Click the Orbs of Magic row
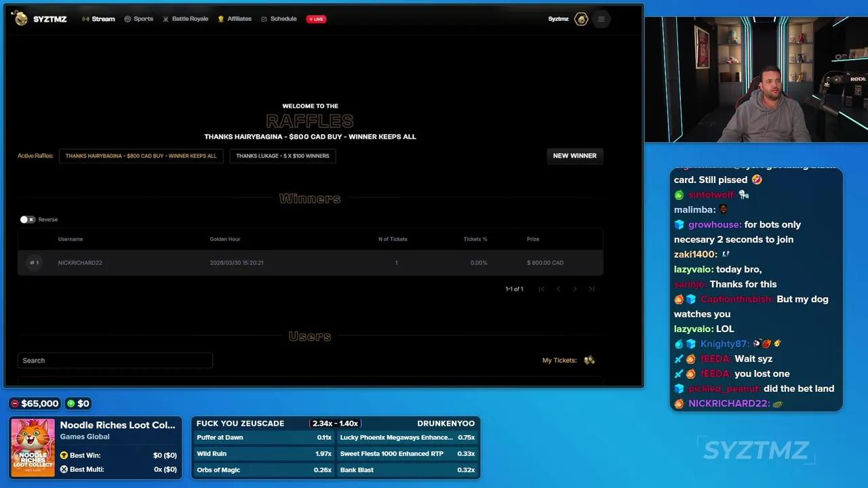Screen dimensions: 868x488 (x=264, y=470)
